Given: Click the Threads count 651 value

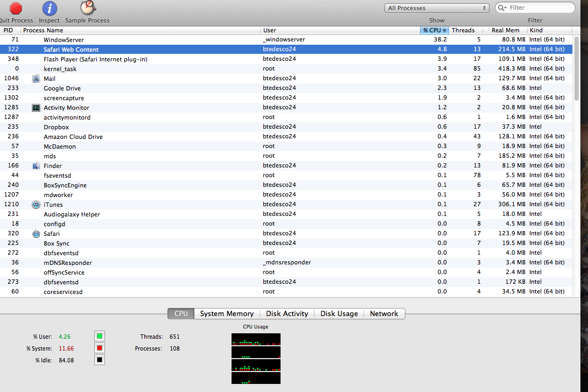Looking at the screenshot, I should tap(174, 337).
